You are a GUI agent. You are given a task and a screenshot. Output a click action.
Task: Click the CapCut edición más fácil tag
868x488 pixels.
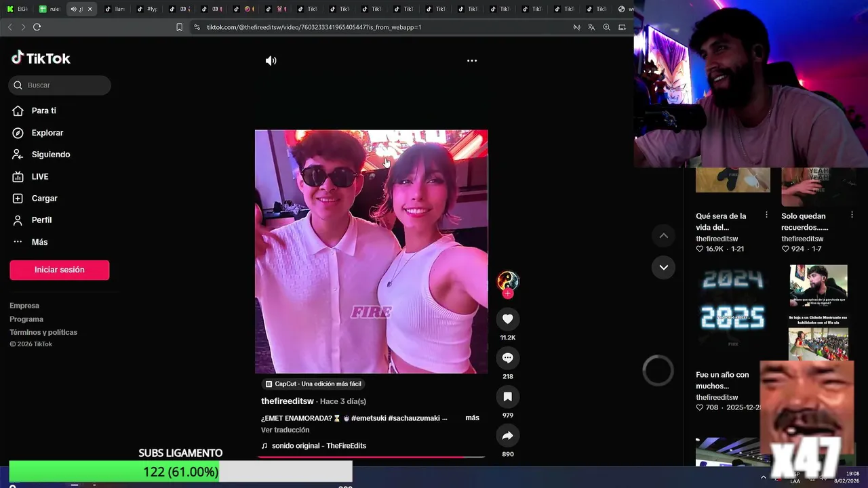click(313, 384)
